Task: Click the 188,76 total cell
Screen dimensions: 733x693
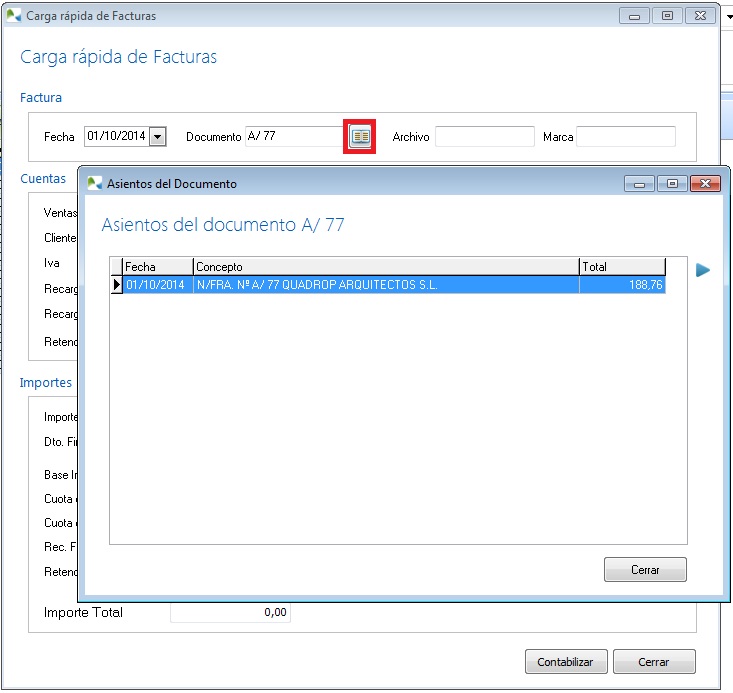Action: 622,285
